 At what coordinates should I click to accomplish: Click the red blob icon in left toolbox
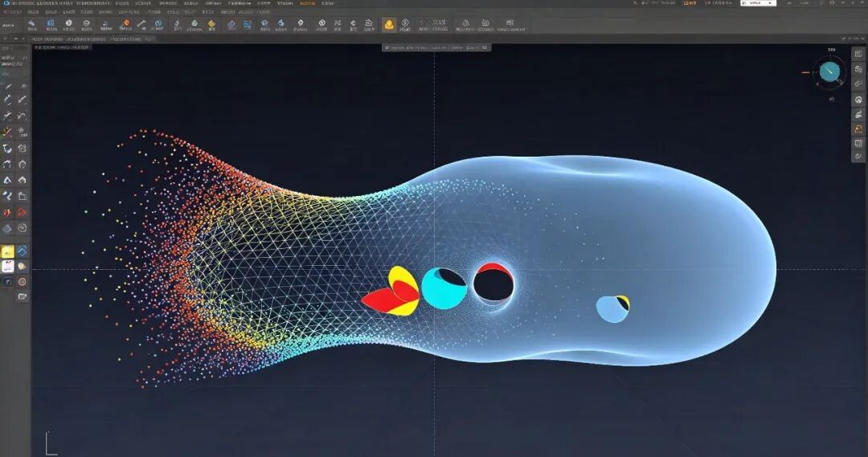tap(7, 213)
